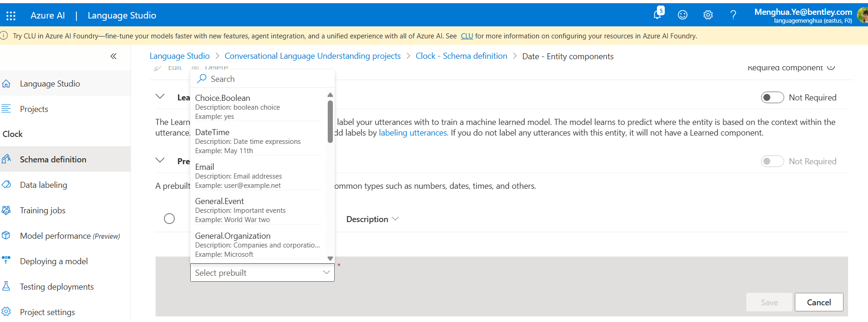
Task: Click the Model performance cube icon
Action: point(6,235)
